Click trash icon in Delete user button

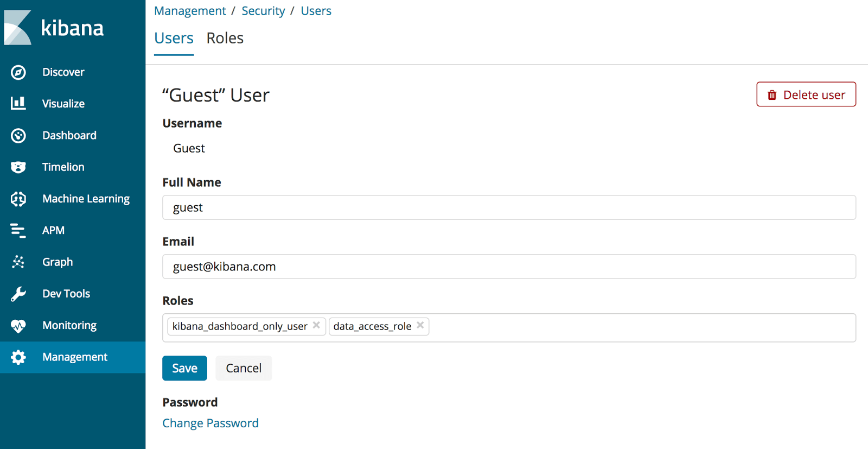772,95
